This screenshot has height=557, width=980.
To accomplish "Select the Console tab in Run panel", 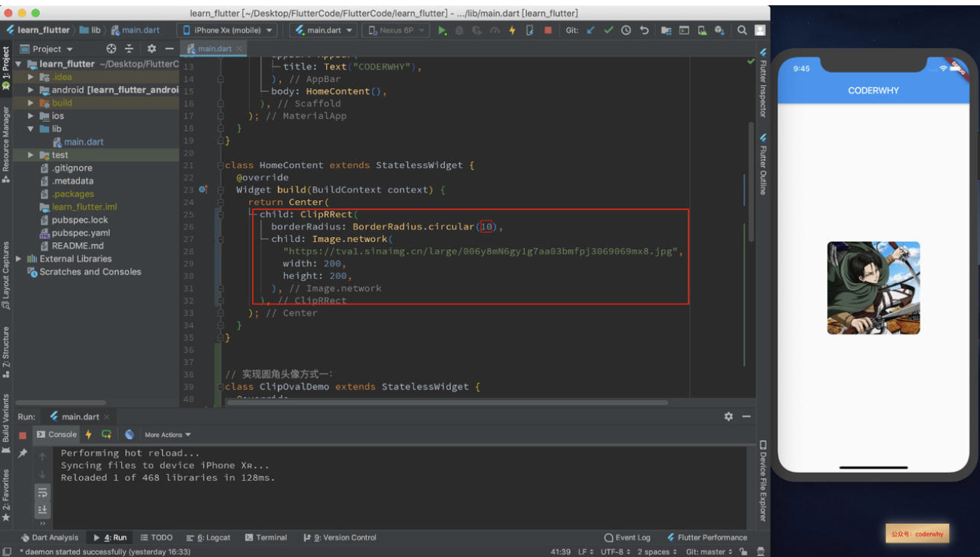I will (56, 434).
